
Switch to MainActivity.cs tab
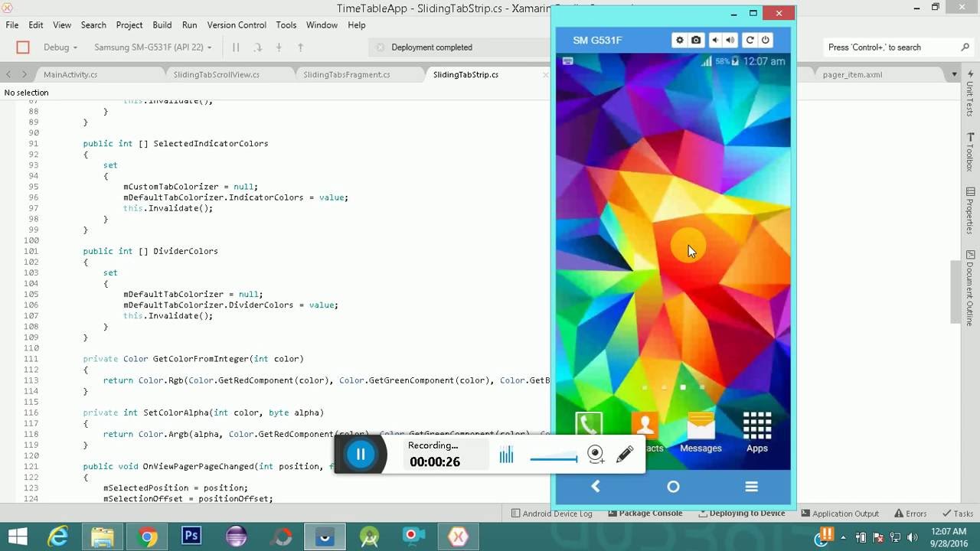70,75
